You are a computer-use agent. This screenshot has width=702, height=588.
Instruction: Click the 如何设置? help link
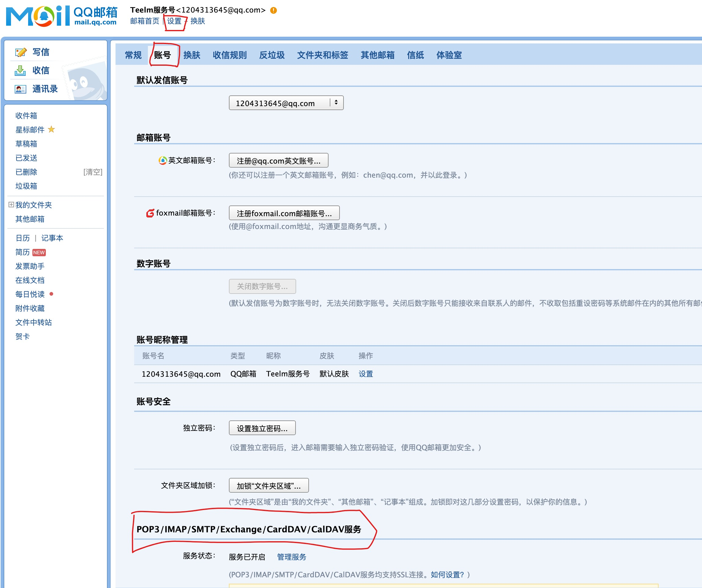point(447,575)
